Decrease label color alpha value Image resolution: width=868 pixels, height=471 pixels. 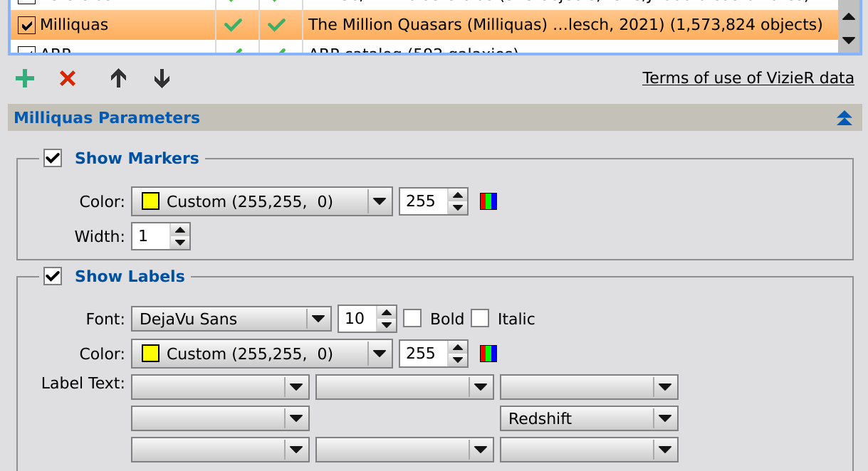click(x=459, y=361)
